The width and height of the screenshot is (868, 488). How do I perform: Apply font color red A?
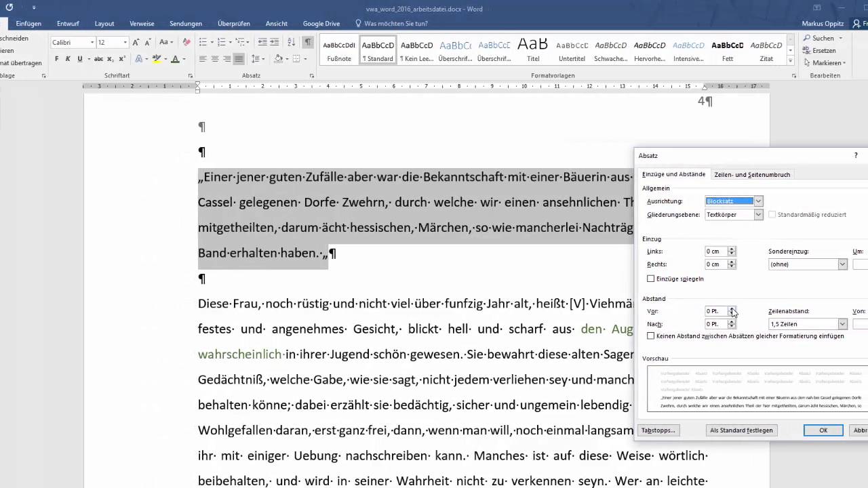click(x=175, y=59)
